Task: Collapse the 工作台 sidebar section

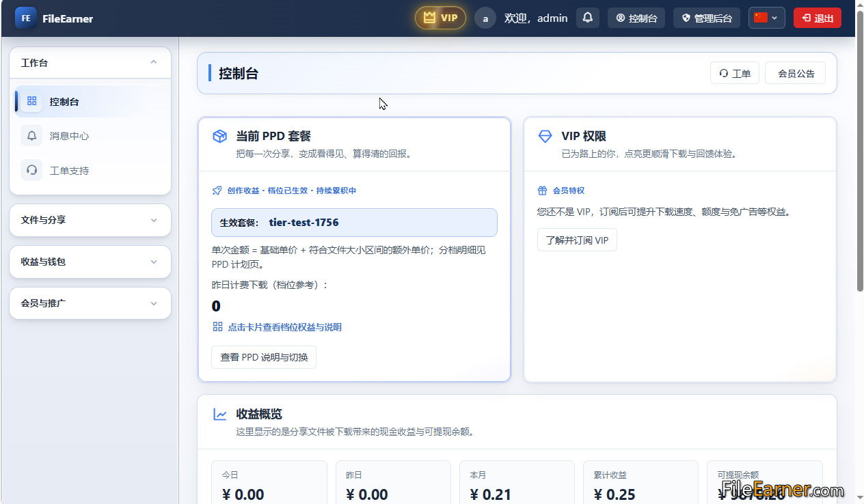Action: (90, 63)
